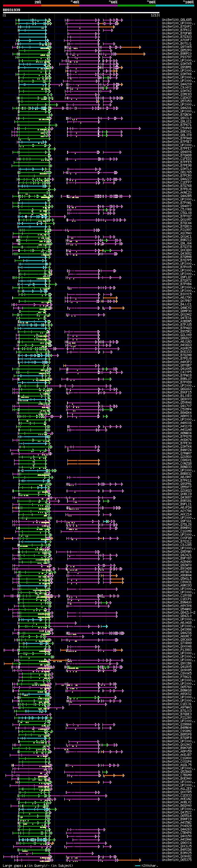Select the query name BB931939
Viewport: 197px width, 868px height.
tap(11, 10)
